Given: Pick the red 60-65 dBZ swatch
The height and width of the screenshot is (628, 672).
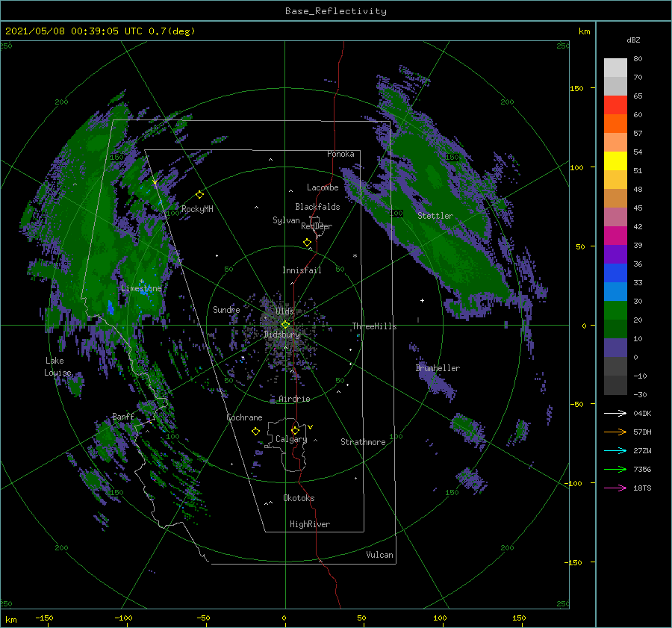Looking at the screenshot, I should (615, 105).
